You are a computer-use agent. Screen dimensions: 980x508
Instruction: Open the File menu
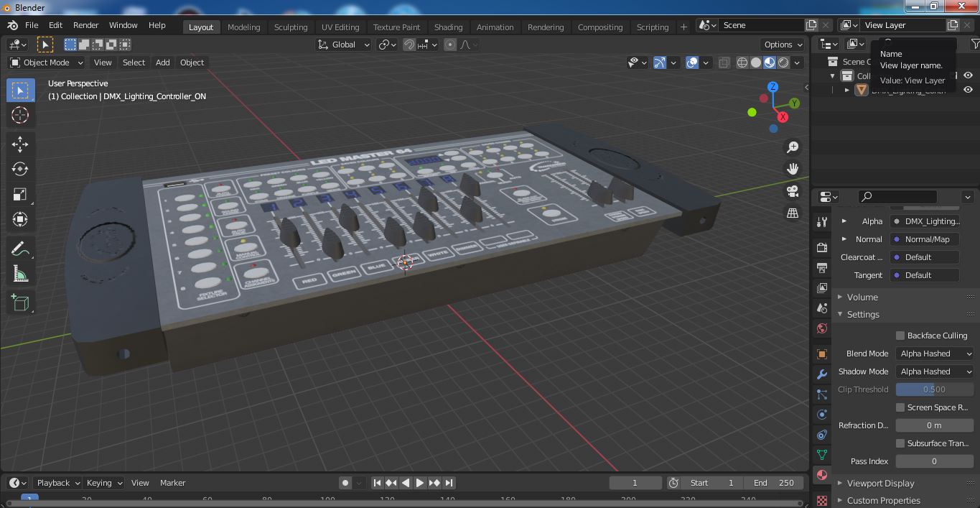pyautogui.click(x=32, y=25)
